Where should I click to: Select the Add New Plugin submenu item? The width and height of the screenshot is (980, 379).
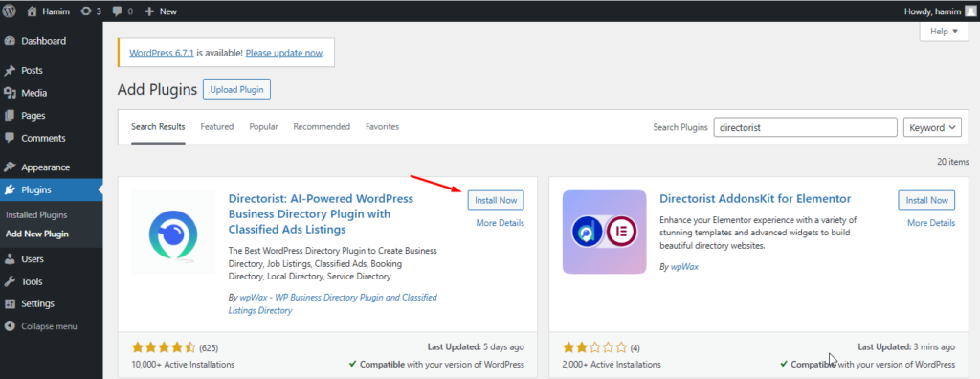pos(37,234)
